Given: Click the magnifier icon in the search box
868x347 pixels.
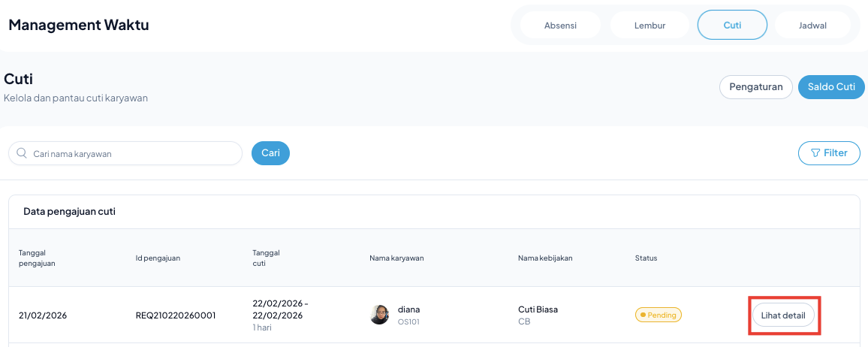Looking at the screenshot, I should click(22, 153).
